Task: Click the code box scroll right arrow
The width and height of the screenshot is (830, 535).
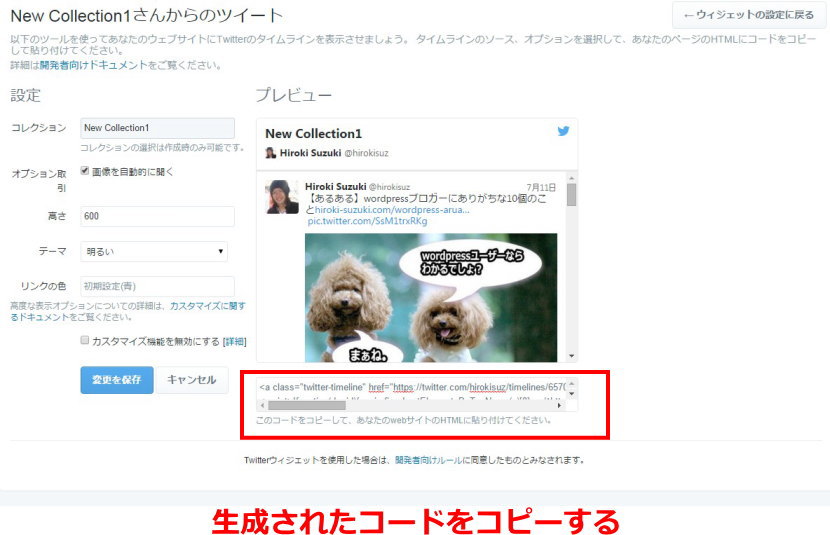Action: point(559,405)
